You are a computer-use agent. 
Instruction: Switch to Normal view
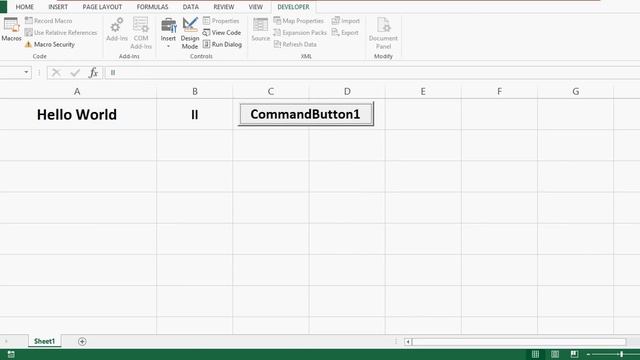pyautogui.click(x=536, y=354)
